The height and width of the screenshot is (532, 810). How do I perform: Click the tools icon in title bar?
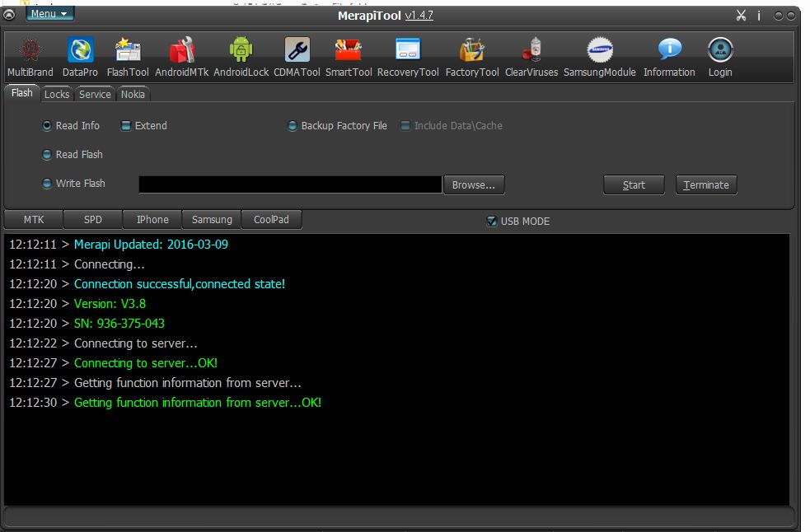coord(742,16)
